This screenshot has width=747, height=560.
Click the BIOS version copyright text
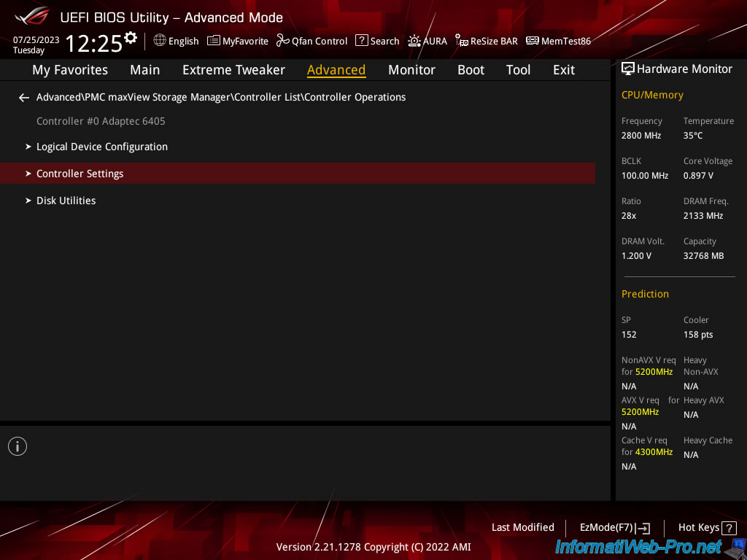click(373, 547)
